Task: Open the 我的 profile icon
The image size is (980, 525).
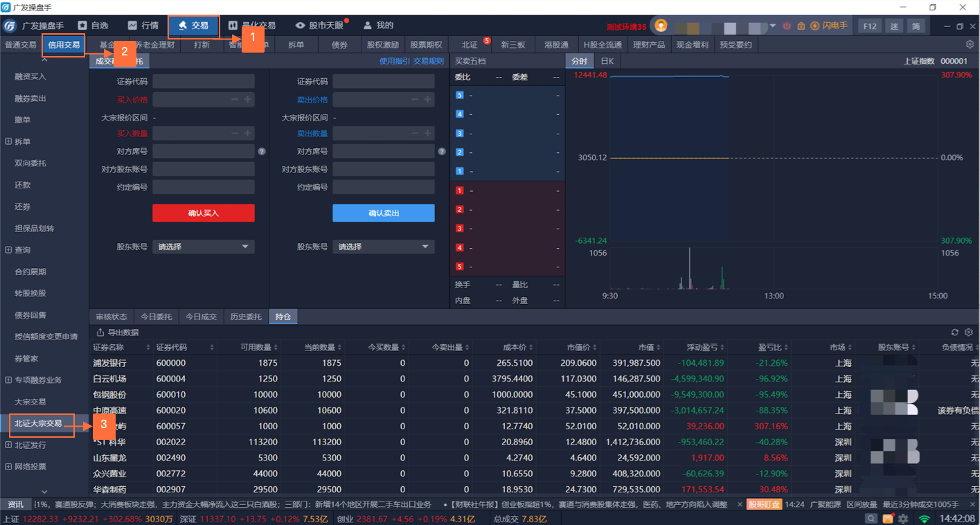Action: tap(368, 26)
